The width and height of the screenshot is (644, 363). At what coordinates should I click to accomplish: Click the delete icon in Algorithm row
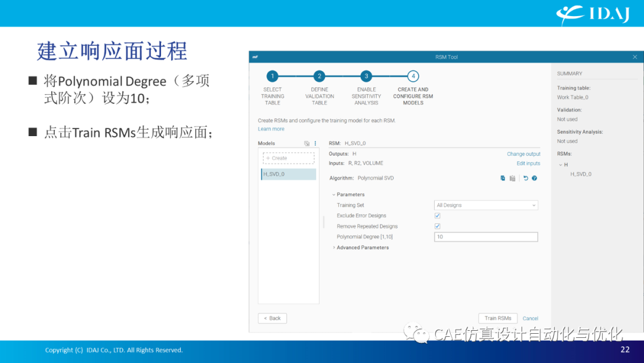point(512,178)
